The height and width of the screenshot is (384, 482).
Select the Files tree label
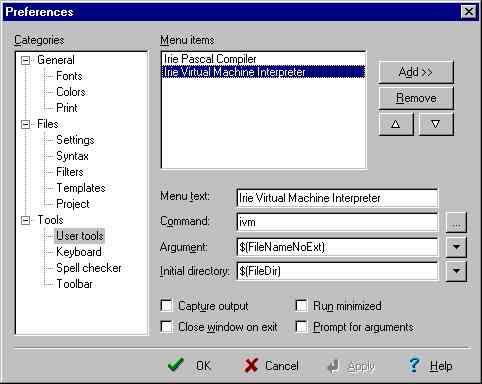pyautogui.click(x=48, y=124)
